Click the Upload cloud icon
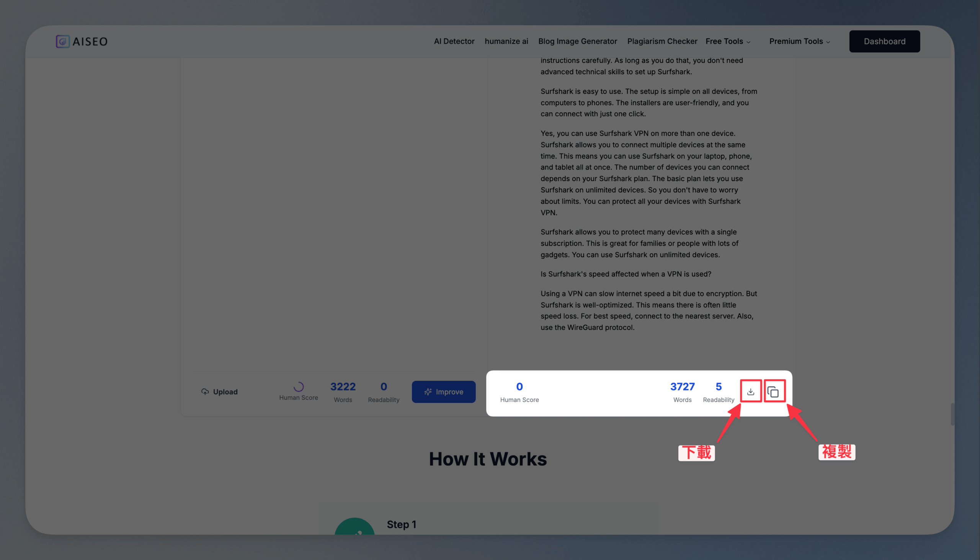Image resolution: width=980 pixels, height=560 pixels. click(x=205, y=392)
